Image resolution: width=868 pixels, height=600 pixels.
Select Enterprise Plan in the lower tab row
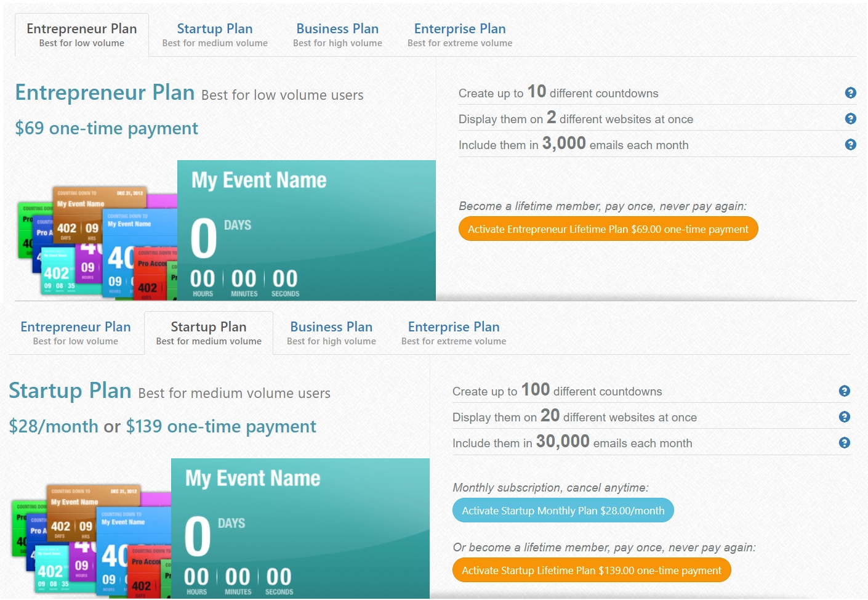pos(453,333)
